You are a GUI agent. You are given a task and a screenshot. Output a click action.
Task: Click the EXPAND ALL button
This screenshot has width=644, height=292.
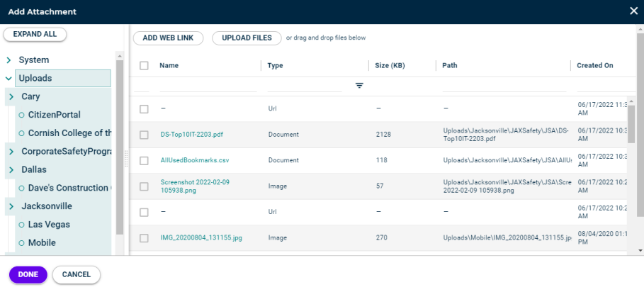(x=35, y=34)
